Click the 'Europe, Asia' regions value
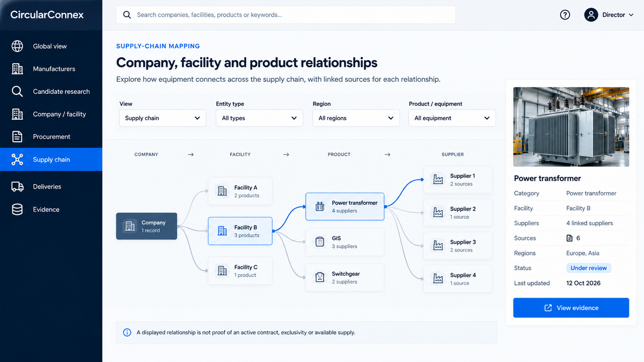Viewport: 644px width, 362px height. tap(583, 253)
